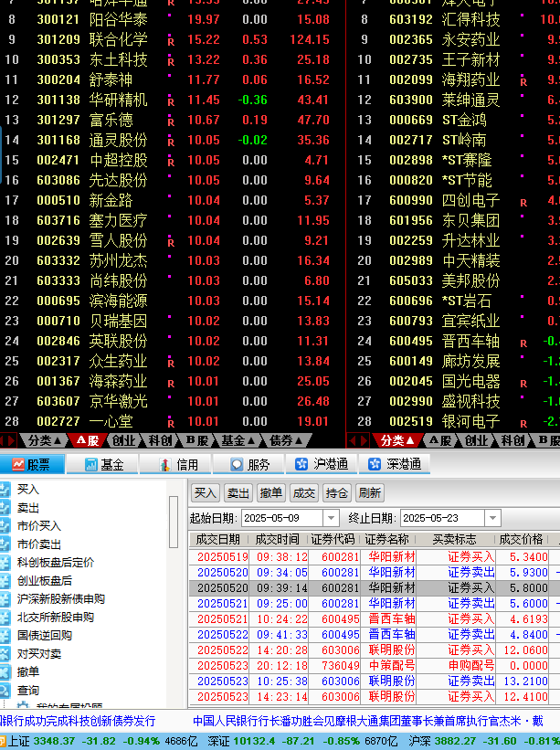This screenshot has width=560, height=750.
Task: Click the 刷新 toolbar button
Action: 370,492
